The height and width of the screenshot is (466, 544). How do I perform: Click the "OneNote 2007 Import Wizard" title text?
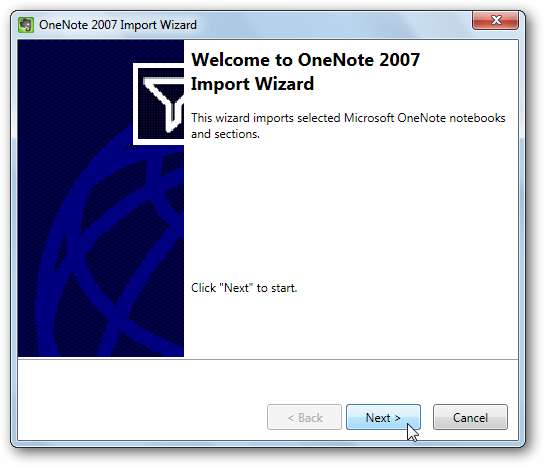click(x=118, y=25)
